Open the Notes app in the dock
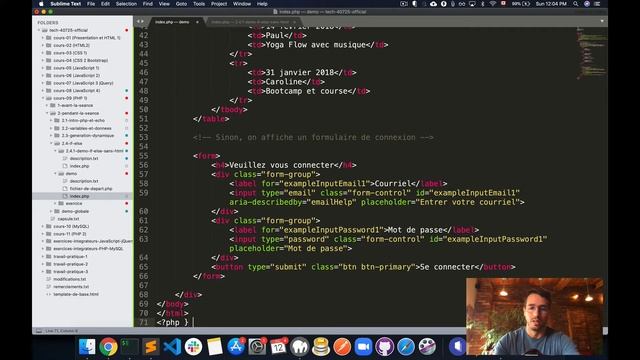 (x=214, y=347)
